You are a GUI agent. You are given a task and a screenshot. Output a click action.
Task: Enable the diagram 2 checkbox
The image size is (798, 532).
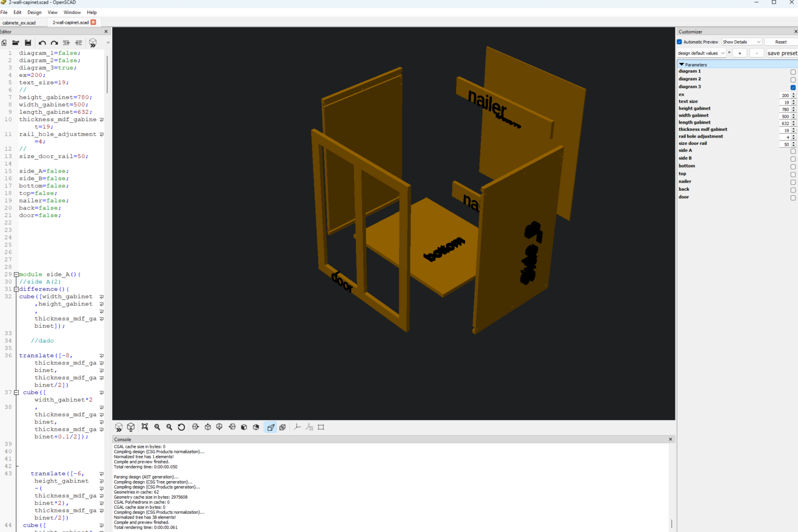point(793,79)
